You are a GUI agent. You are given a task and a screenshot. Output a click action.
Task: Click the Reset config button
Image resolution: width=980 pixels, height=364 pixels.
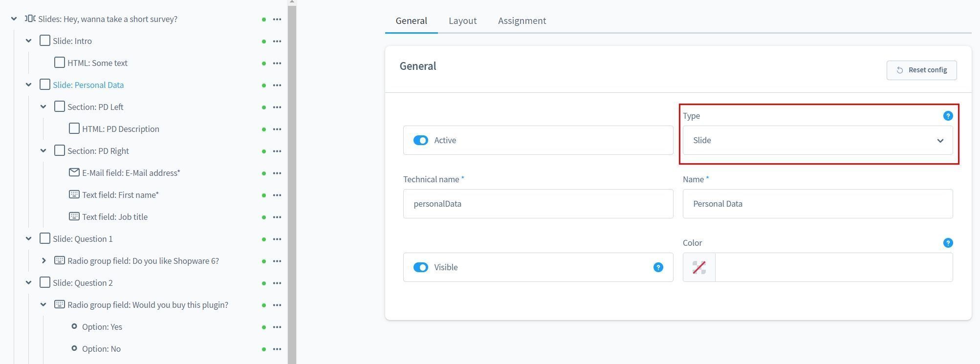pyautogui.click(x=921, y=70)
